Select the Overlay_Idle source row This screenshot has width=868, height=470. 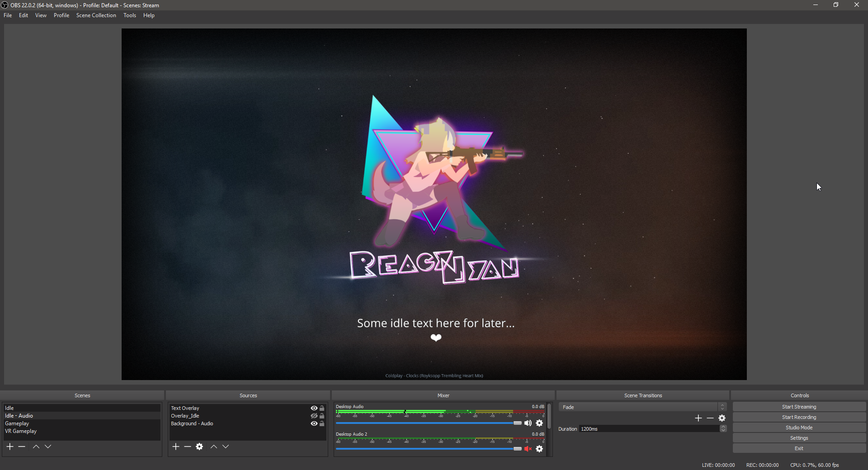pyautogui.click(x=248, y=416)
